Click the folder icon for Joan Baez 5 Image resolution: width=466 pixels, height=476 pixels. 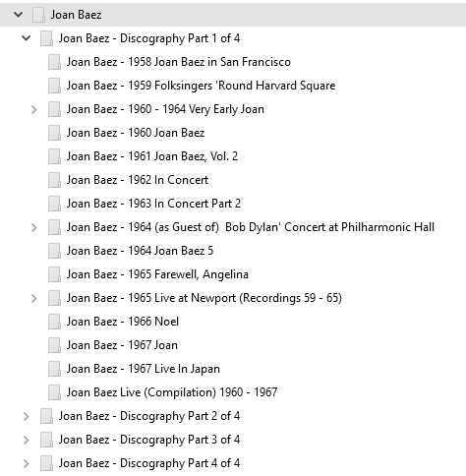click(x=54, y=251)
